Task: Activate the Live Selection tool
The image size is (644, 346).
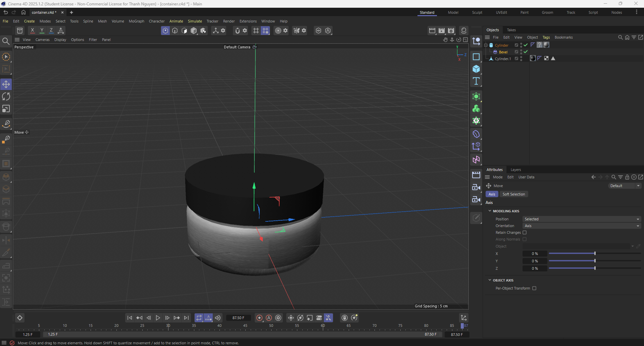Action: point(6,57)
